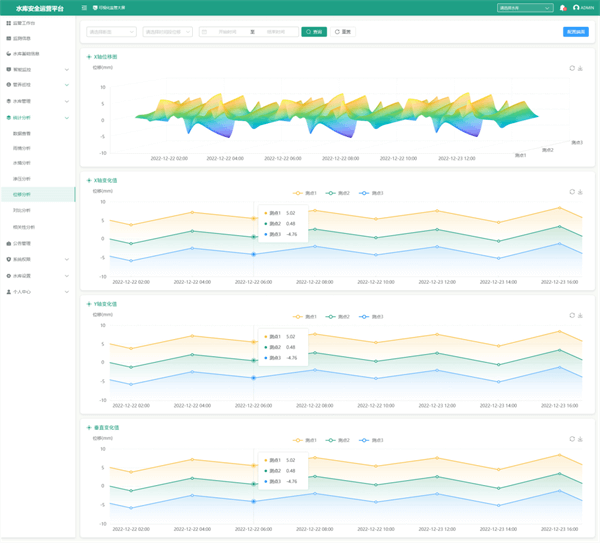The image size is (600, 543).
Task: Collapse the sidebar with the hamburger icon
Action: pyautogui.click(x=84, y=8)
